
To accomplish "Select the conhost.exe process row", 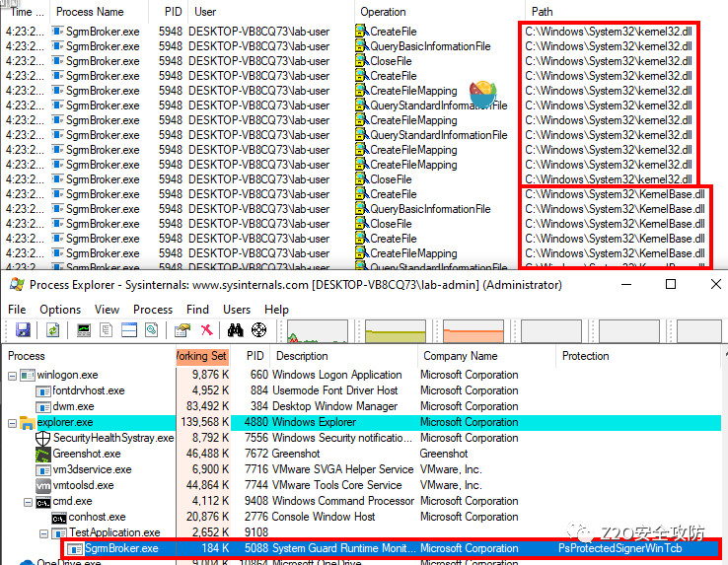I will coord(362,518).
